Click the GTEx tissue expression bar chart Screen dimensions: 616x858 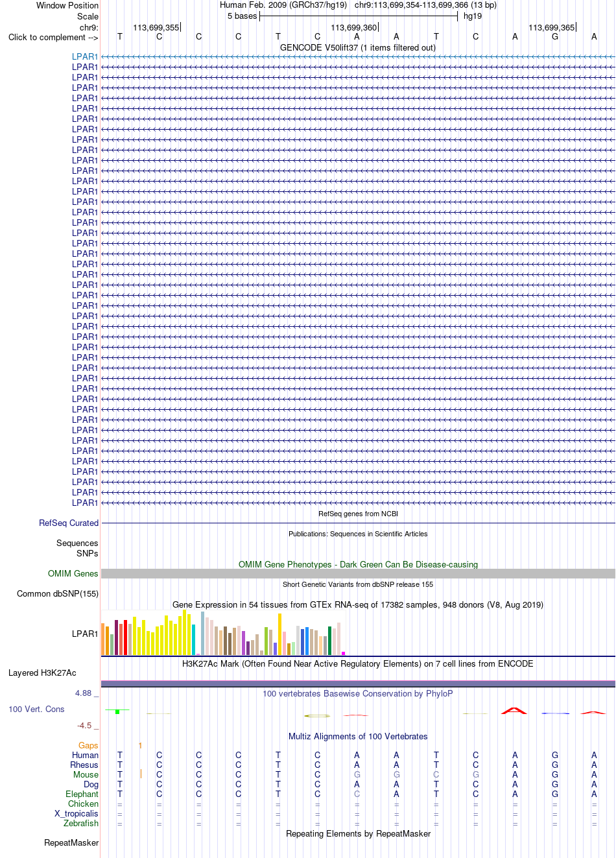pos(224,632)
